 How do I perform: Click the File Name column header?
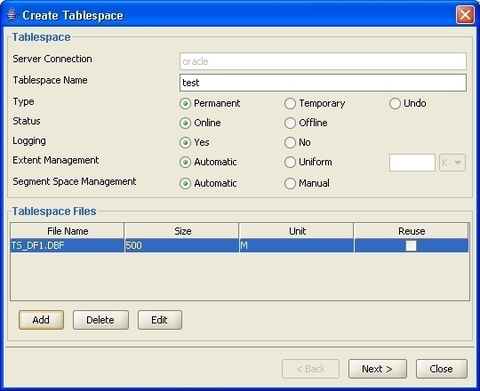tap(67, 231)
